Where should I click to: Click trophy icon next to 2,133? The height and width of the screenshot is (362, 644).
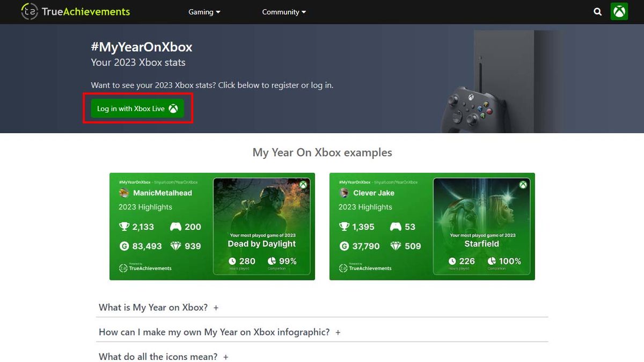coord(125,227)
